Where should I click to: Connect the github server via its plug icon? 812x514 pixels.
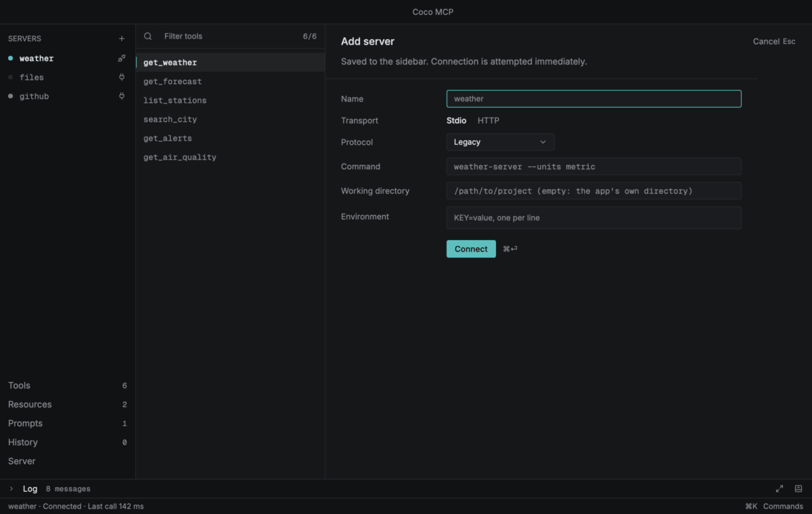coord(122,96)
